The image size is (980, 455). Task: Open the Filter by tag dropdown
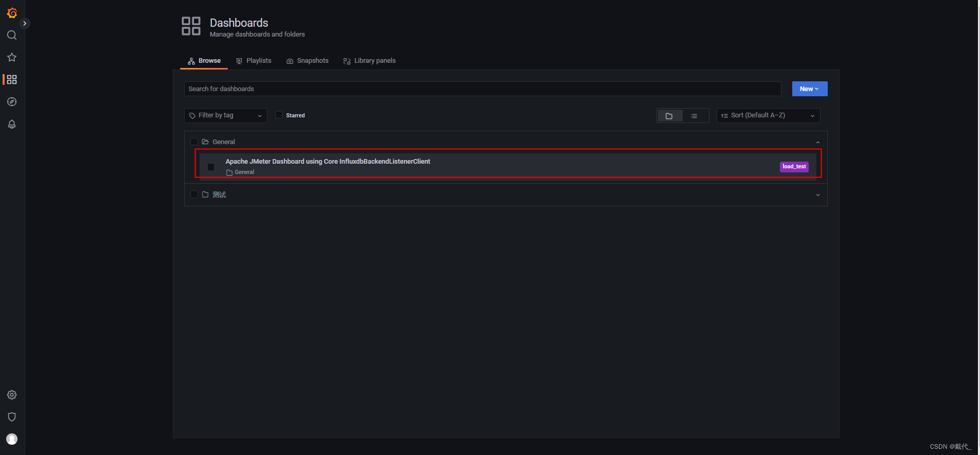226,115
